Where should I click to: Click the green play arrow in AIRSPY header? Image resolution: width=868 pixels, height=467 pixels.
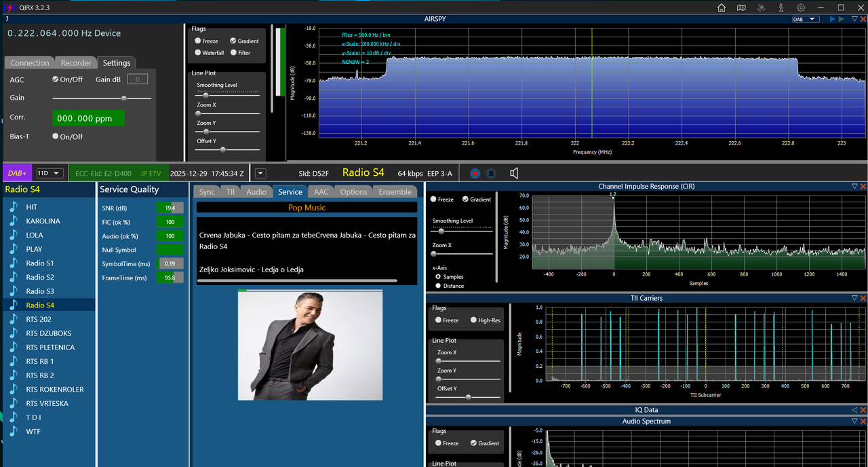pos(842,19)
